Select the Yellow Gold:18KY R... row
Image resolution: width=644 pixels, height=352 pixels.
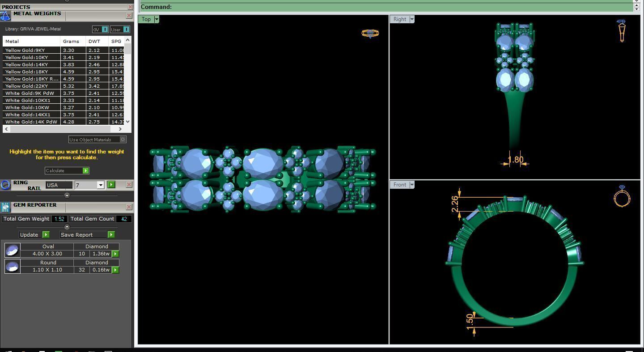[64, 79]
